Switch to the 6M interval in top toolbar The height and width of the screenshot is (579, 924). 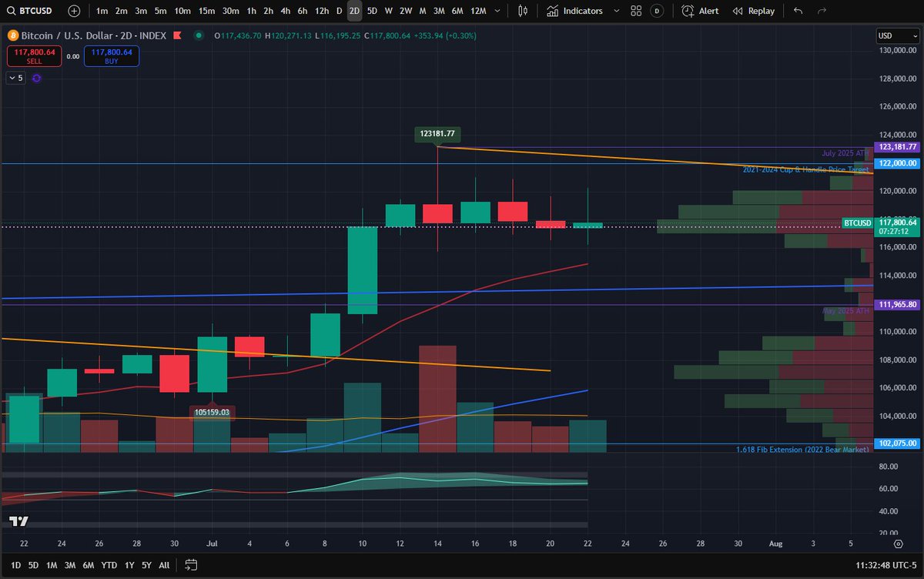[457, 11]
